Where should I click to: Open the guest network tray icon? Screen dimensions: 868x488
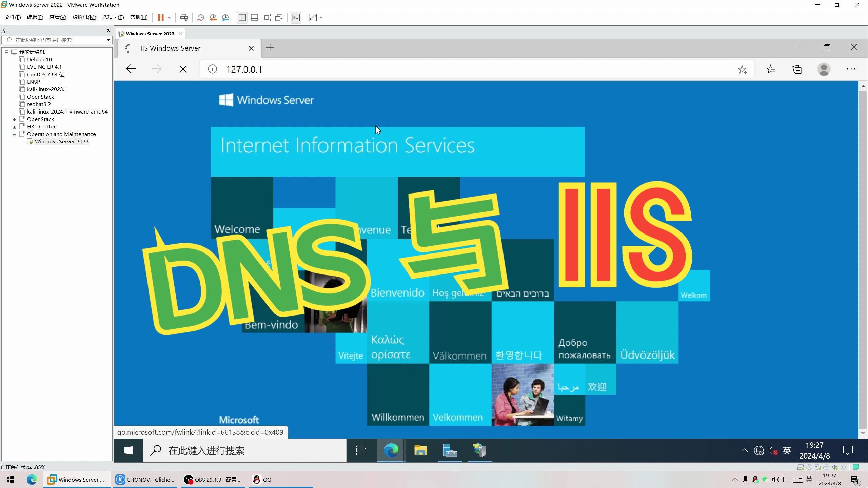(758, 450)
